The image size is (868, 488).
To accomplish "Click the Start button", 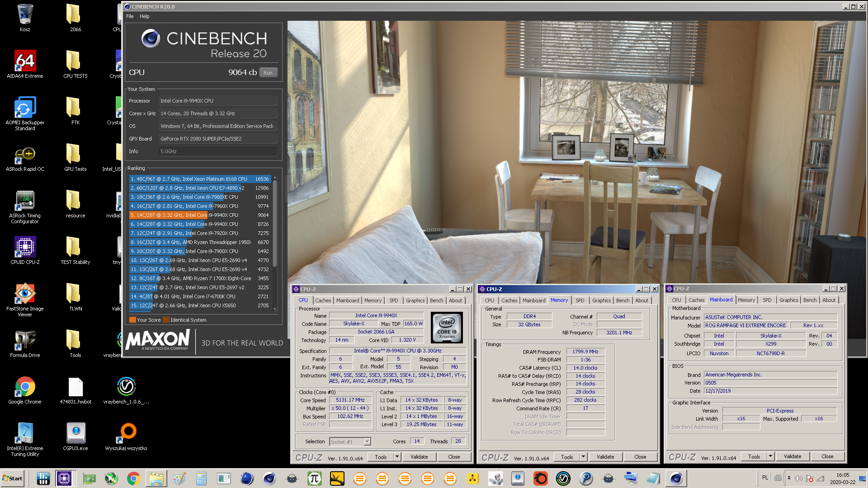I will (x=13, y=478).
